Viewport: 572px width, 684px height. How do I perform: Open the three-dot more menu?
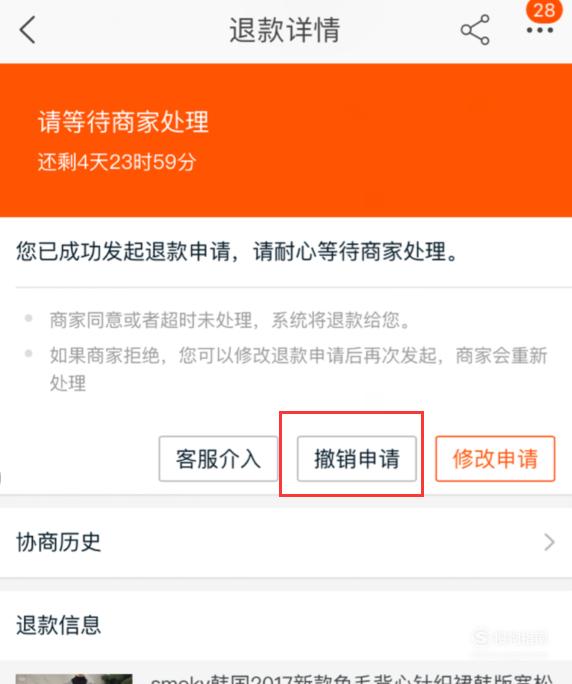click(x=540, y=31)
